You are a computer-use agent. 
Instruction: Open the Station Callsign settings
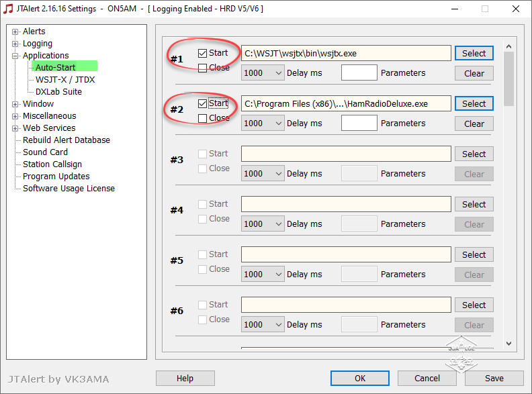click(x=52, y=164)
